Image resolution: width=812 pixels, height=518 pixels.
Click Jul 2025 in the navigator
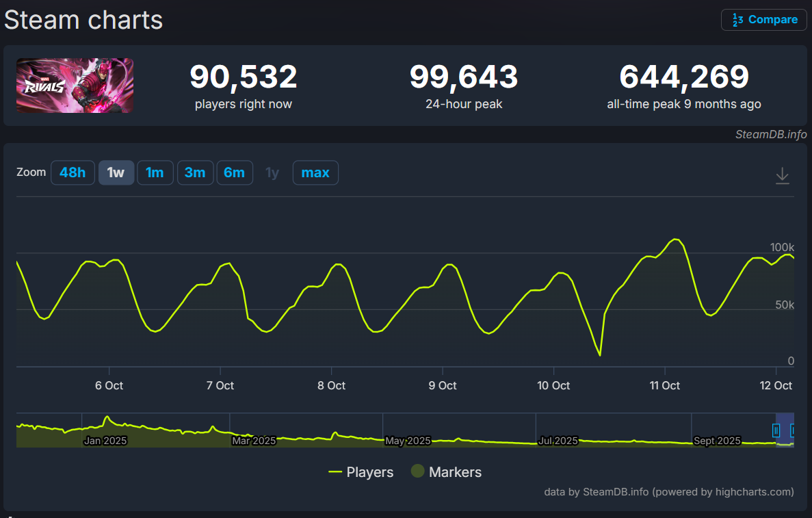558,441
